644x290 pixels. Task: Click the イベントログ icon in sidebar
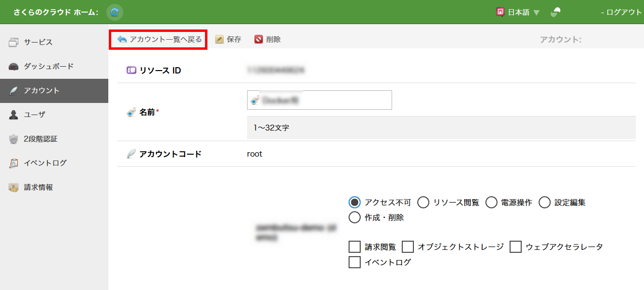(x=14, y=163)
